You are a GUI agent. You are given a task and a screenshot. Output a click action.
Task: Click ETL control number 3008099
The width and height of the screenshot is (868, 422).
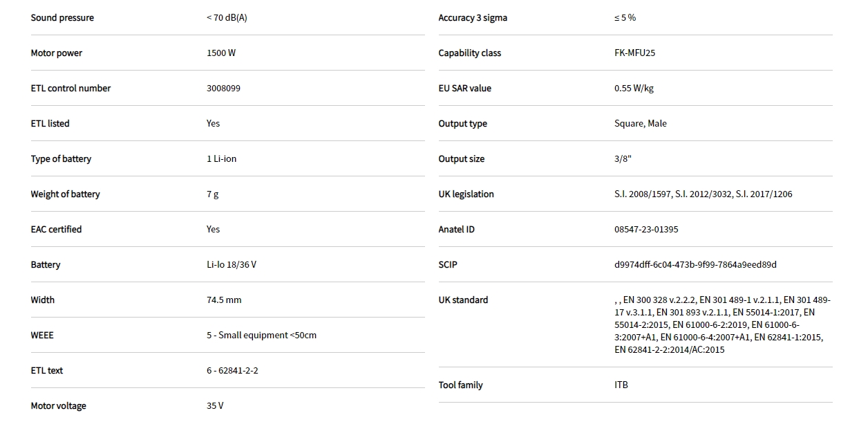point(223,89)
